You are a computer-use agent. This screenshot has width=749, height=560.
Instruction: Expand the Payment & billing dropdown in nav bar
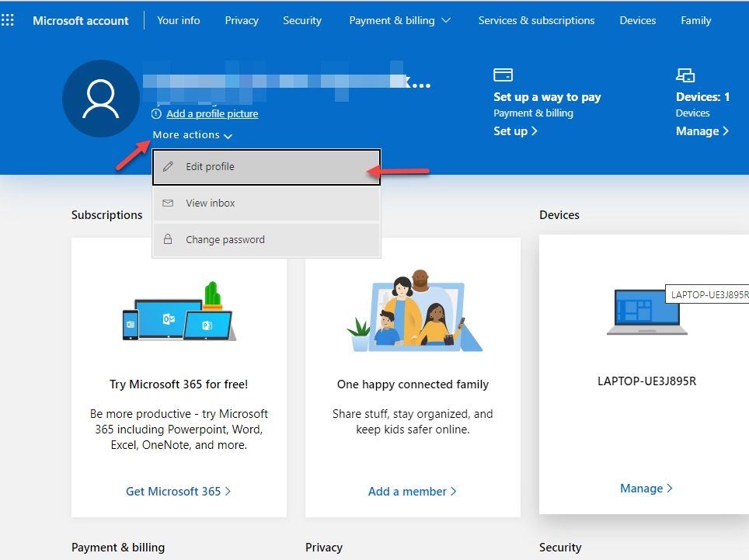pyautogui.click(x=400, y=20)
